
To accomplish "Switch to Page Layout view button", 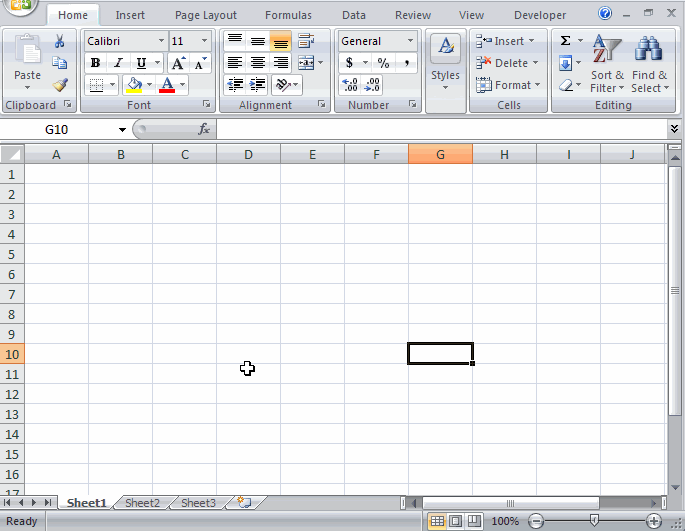I will [x=455, y=521].
